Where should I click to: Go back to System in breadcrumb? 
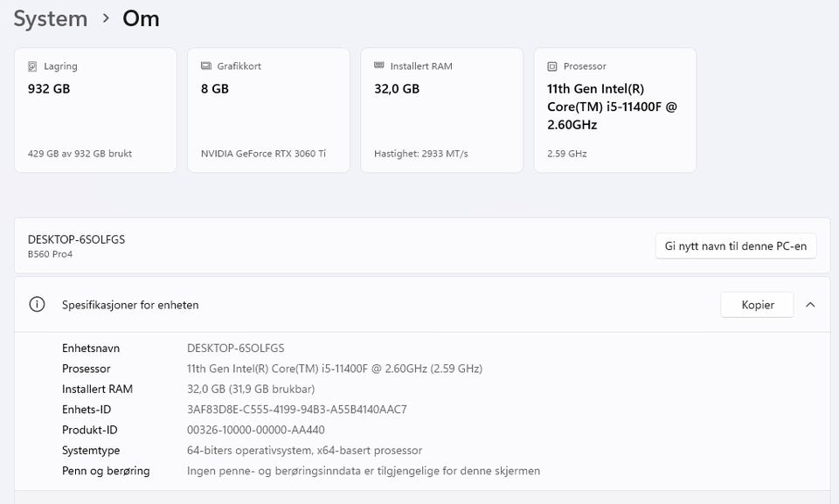tap(50, 18)
